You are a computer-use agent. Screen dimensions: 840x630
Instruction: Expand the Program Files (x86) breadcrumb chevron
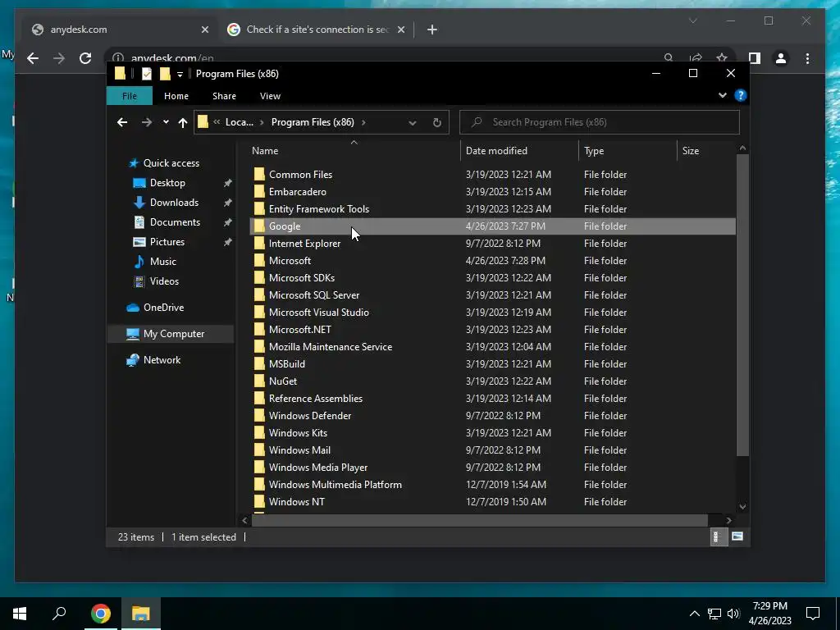[363, 123]
